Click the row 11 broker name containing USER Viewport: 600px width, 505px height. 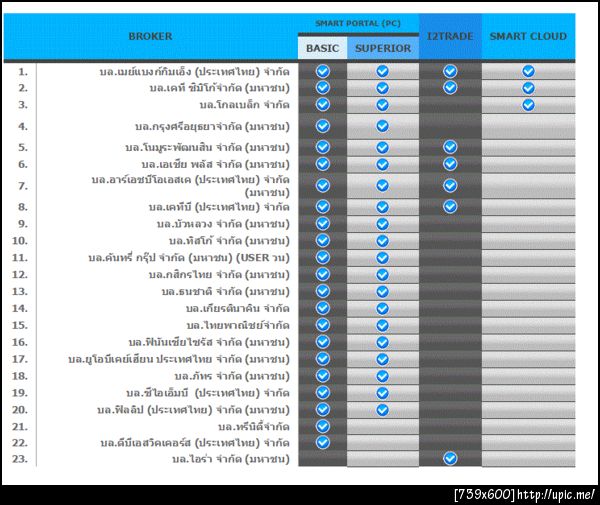189,257
